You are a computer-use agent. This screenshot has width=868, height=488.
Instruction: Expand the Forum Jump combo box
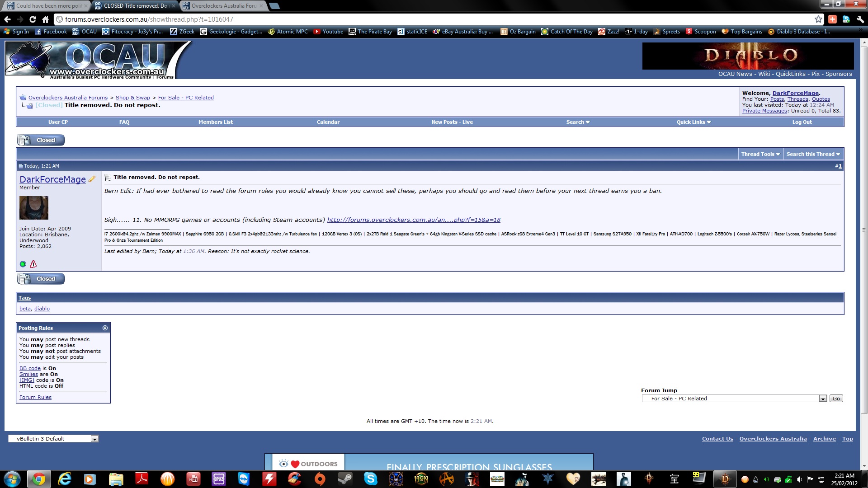click(823, 399)
